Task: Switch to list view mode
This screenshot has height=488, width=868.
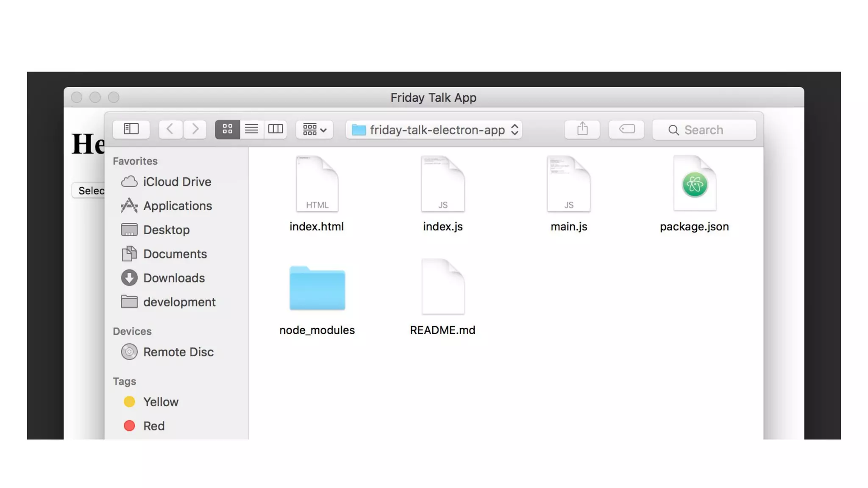Action: [x=252, y=129]
